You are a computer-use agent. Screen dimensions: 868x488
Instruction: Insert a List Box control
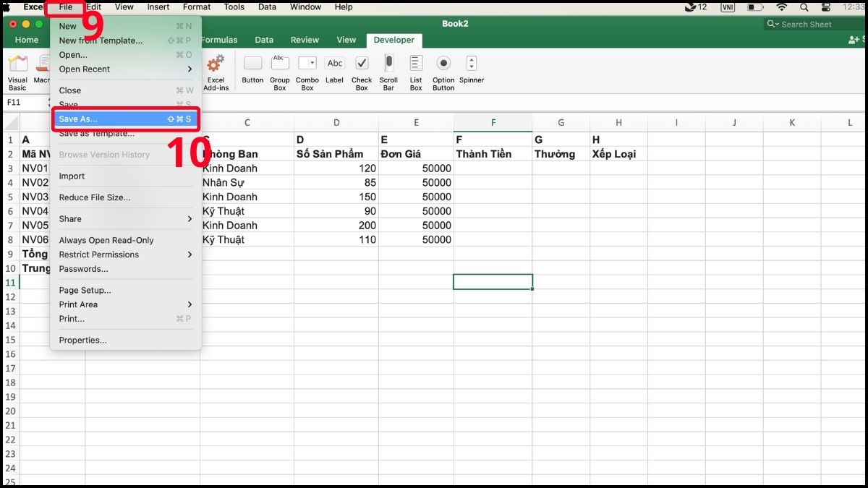(x=416, y=64)
